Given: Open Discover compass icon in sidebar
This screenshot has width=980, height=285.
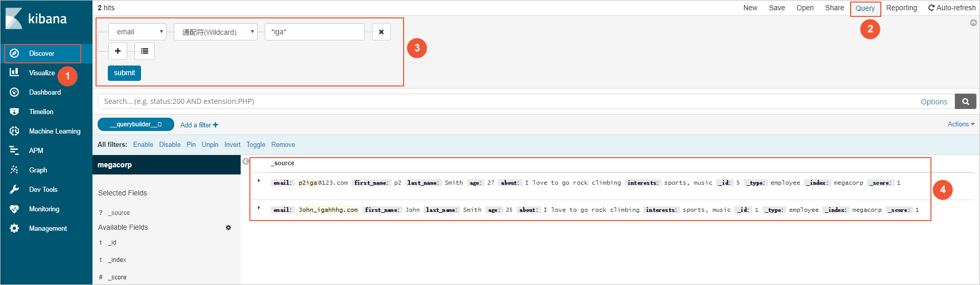Looking at the screenshot, I should pyautogui.click(x=14, y=53).
